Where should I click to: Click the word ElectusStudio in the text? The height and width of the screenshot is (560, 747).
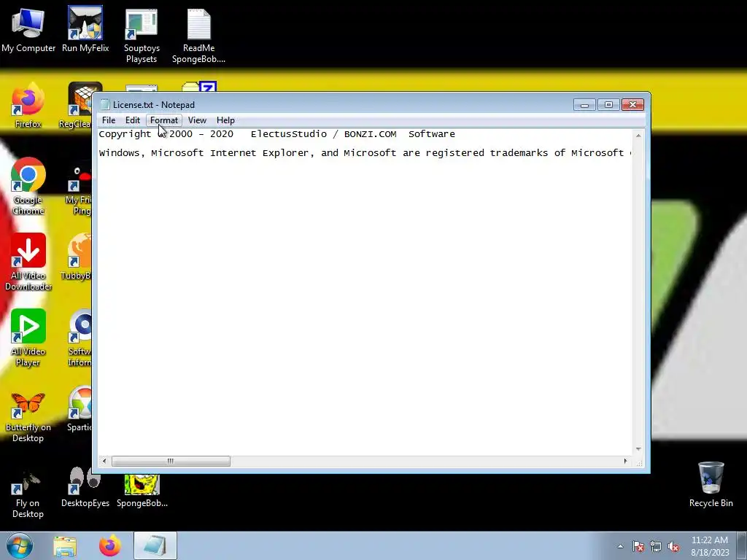[289, 134]
